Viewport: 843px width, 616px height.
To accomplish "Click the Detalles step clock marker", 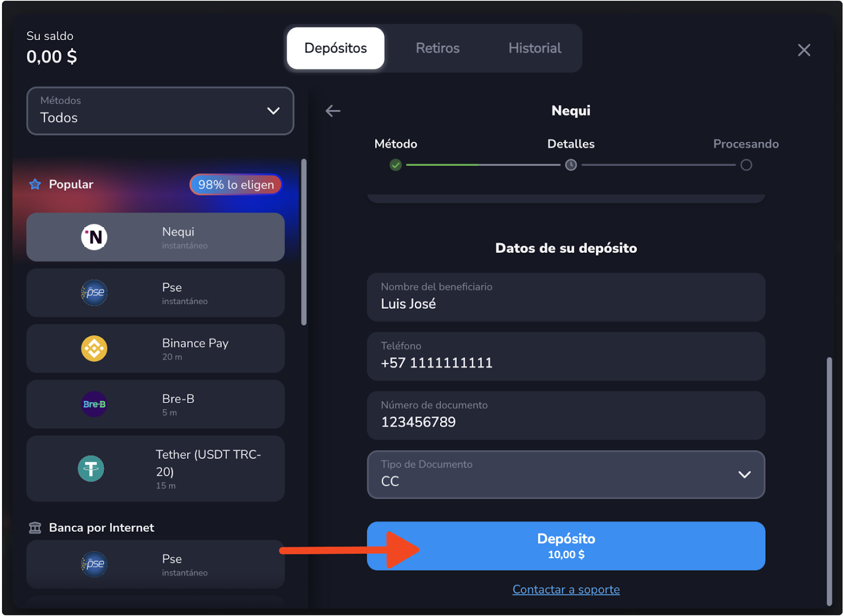I will [571, 165].
